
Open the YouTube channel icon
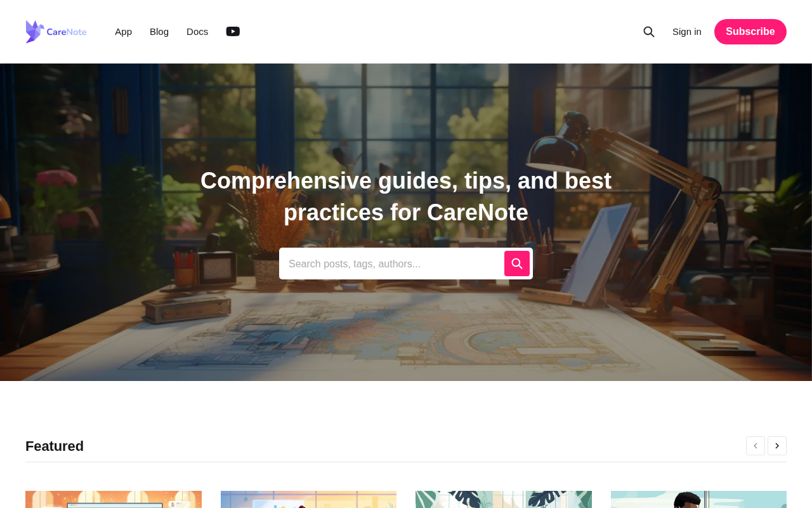coord(233,32)
